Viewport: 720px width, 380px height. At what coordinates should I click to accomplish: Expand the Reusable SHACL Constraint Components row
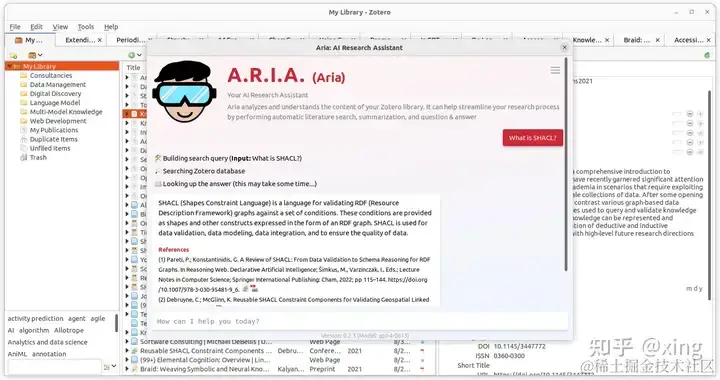coord(127,351)
